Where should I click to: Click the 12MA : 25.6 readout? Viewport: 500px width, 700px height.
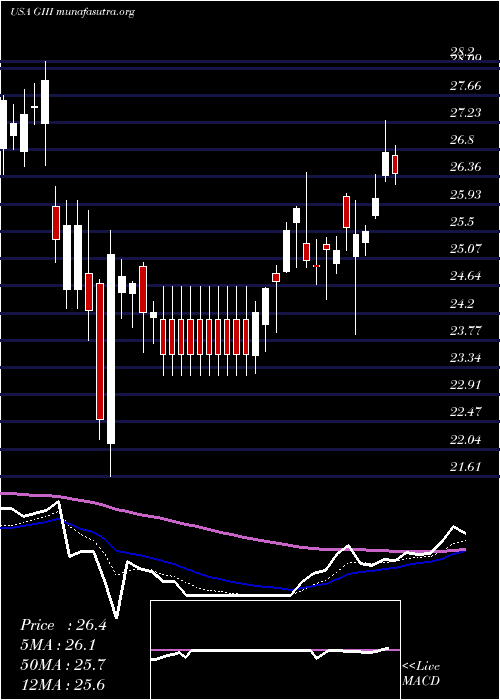[x=63, y=684]
